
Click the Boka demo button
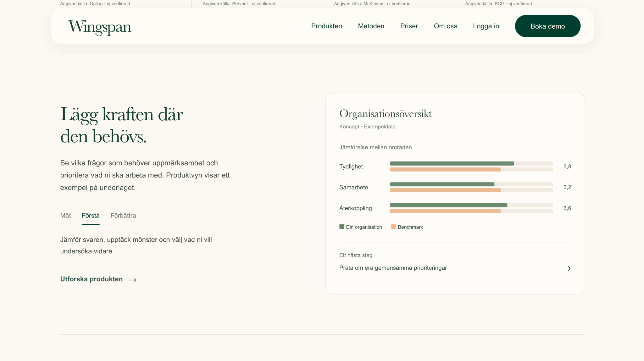pyautogui.click(x=547, y=26)
